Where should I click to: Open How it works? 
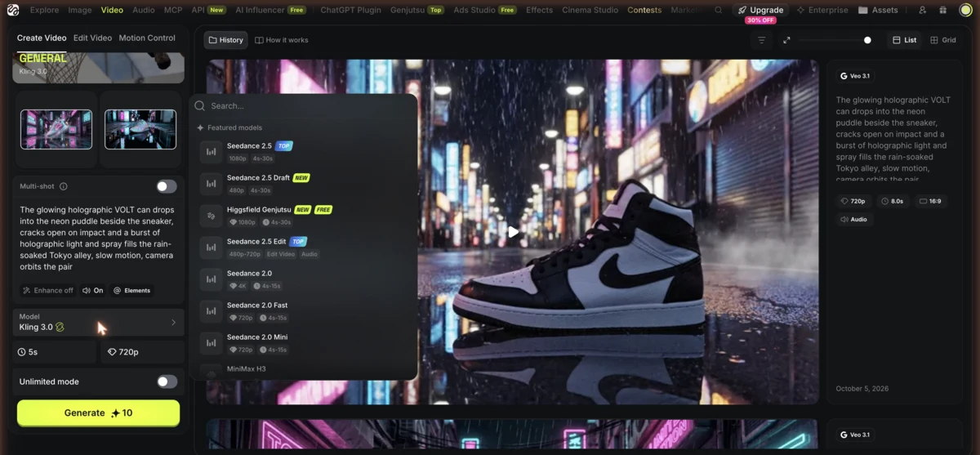pyautogui.click(x=282, y=40)
